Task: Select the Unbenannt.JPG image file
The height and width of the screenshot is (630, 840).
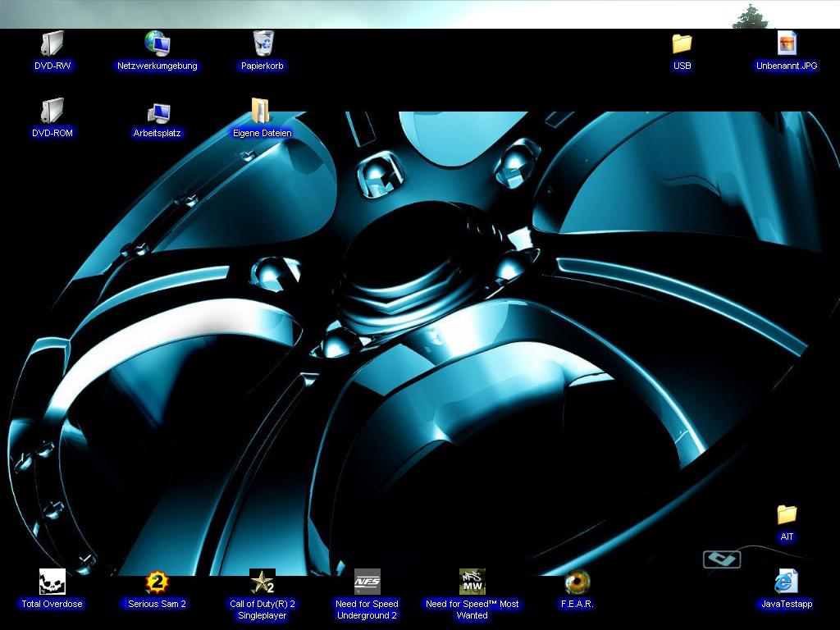Action: (787, 43)
